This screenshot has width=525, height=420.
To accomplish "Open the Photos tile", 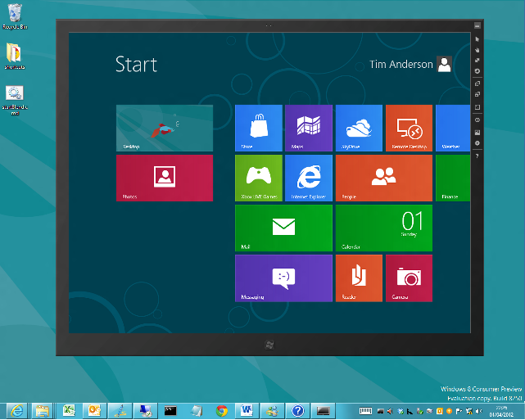I will pos(165,178).
